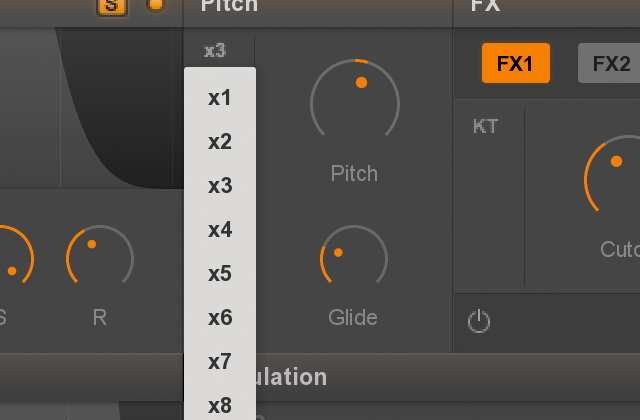Pick x3 from the multiplier menu
Screen dimensions: 640x420
click(220, 186)
